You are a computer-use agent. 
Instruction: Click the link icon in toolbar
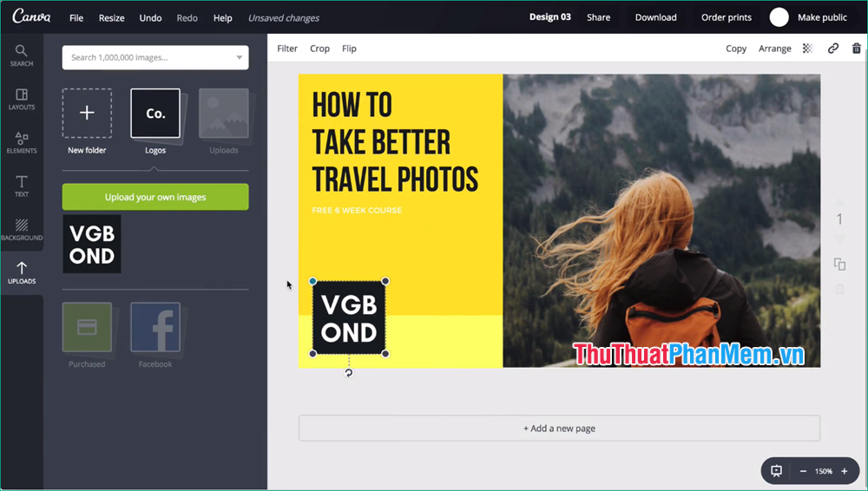[833, 49]
